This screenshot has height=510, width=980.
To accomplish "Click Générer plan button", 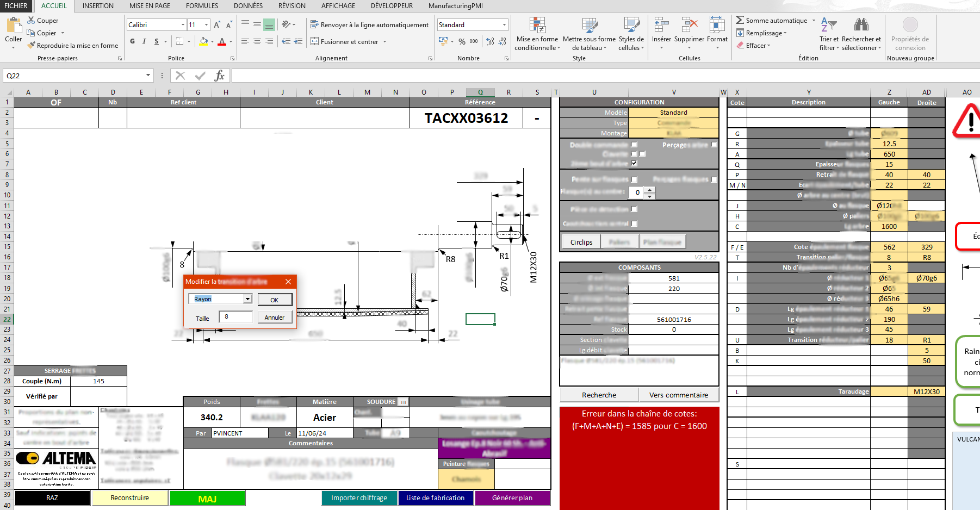I will coord(512,498).
